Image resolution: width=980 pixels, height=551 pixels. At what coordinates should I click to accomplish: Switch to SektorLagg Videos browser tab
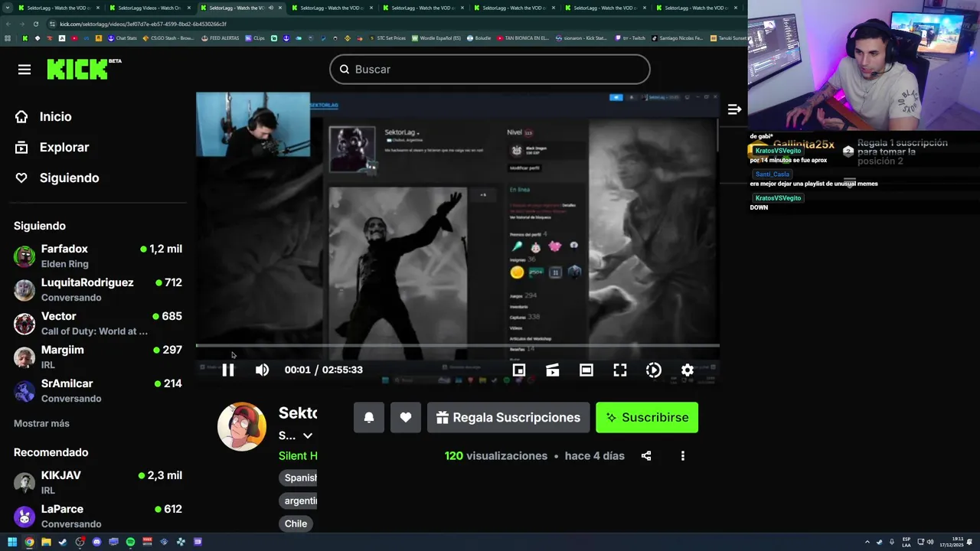click(x=149, y=8)
